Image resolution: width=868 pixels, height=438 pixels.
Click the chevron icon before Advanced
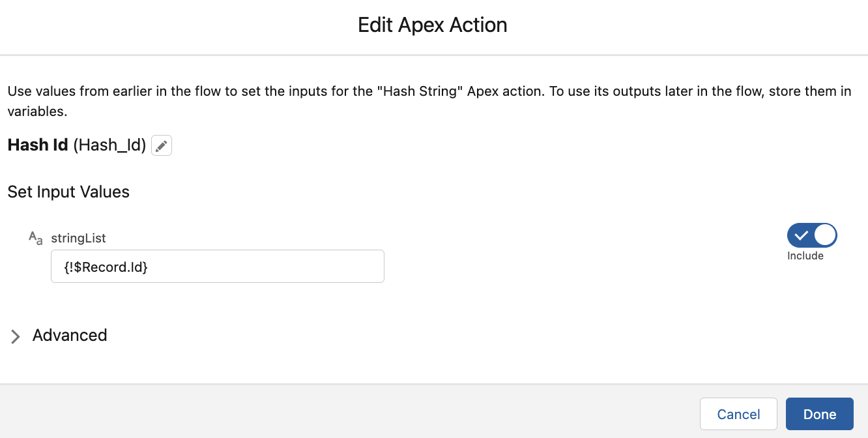(x=14, y=336)
